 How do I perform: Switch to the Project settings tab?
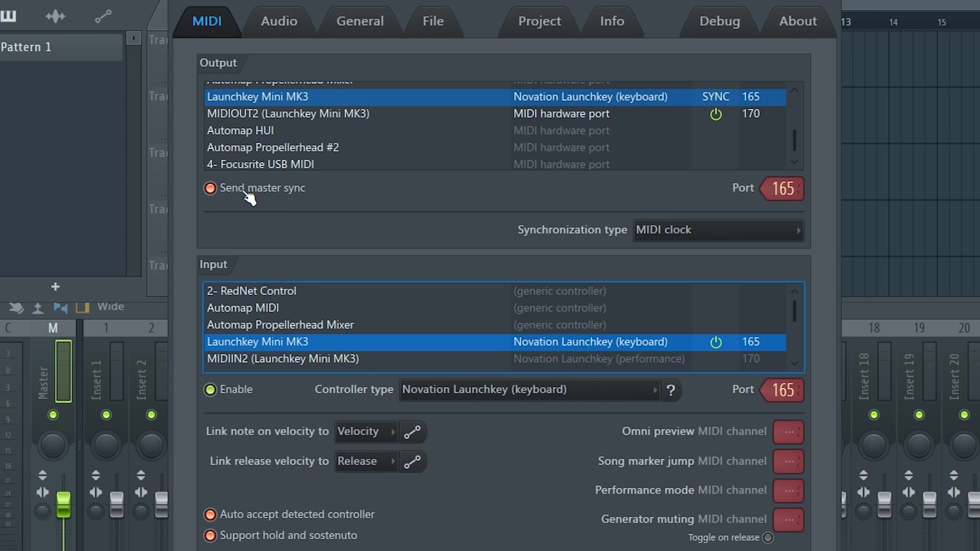pyautogui.click(x=540, y=21)
